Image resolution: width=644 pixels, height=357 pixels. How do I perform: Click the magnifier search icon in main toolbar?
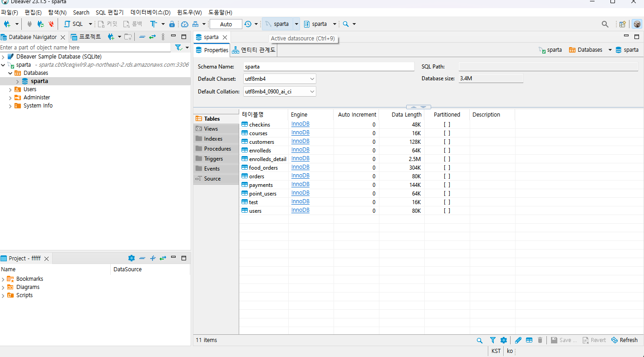[x=346, y=24]
